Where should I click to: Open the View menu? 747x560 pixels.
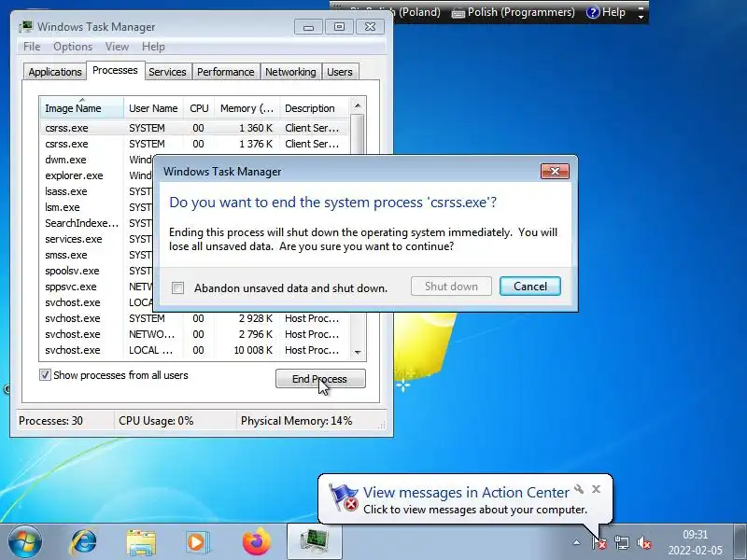pyautogui.click(x=118, y=47)
